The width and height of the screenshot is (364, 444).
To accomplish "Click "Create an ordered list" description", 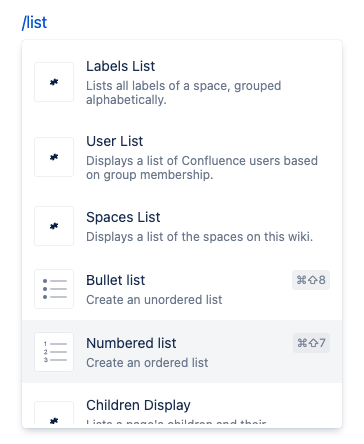I will 147,363.
